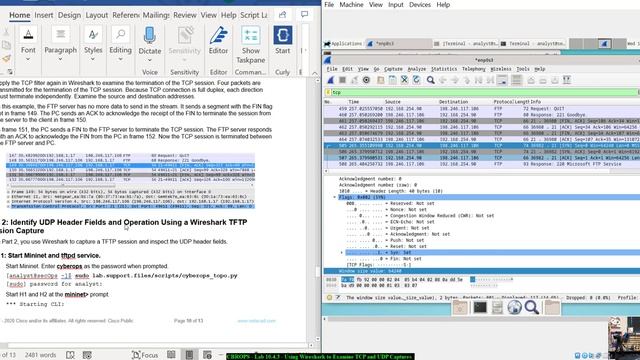Click Word vertical scrollbar down arrow
The image size is (640, 360).
(x=318, y=339)
